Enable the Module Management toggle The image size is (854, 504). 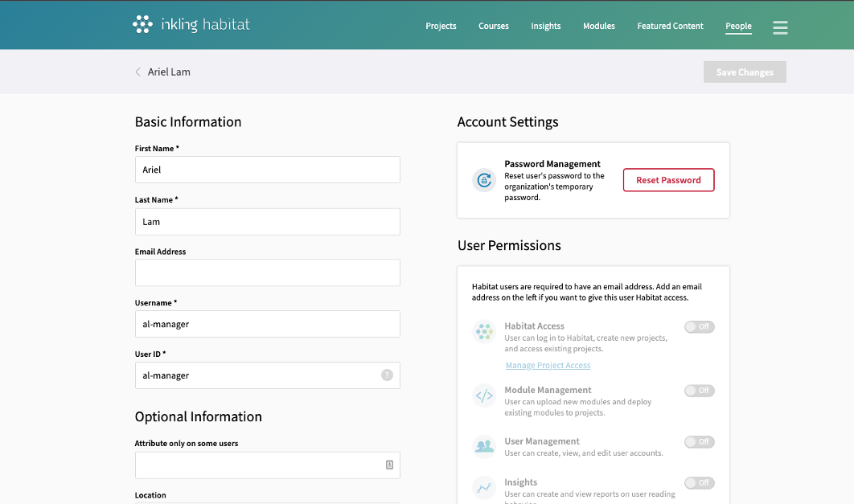coord(699,391)
